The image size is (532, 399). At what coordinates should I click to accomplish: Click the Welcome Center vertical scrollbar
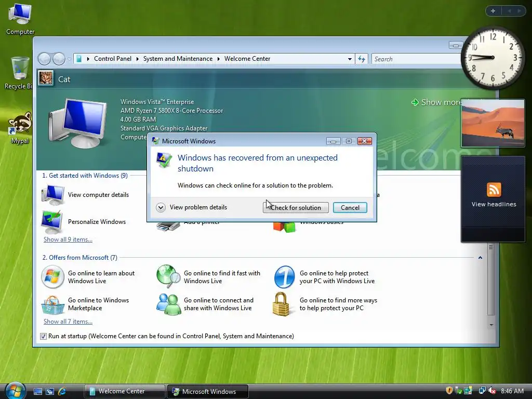(x=490, y=280)
